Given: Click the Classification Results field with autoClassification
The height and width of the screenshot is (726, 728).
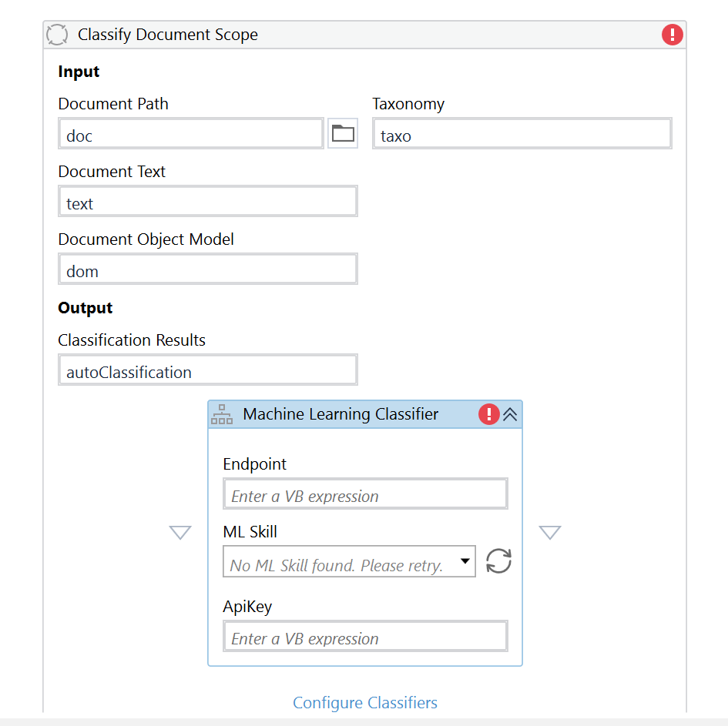Looking at the screenshot, I should [x=207, y=370].
